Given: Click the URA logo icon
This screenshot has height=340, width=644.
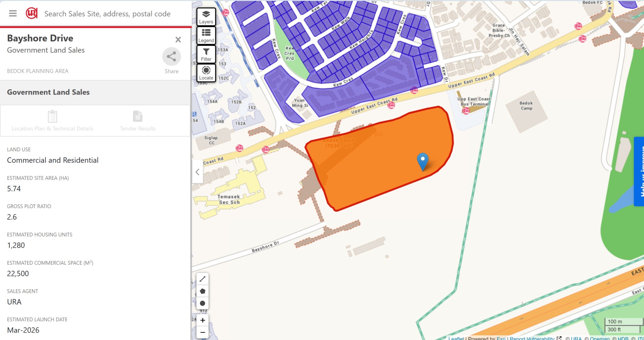Looking at the screenshot, I should pyautogui.click(x=31, y=13).
